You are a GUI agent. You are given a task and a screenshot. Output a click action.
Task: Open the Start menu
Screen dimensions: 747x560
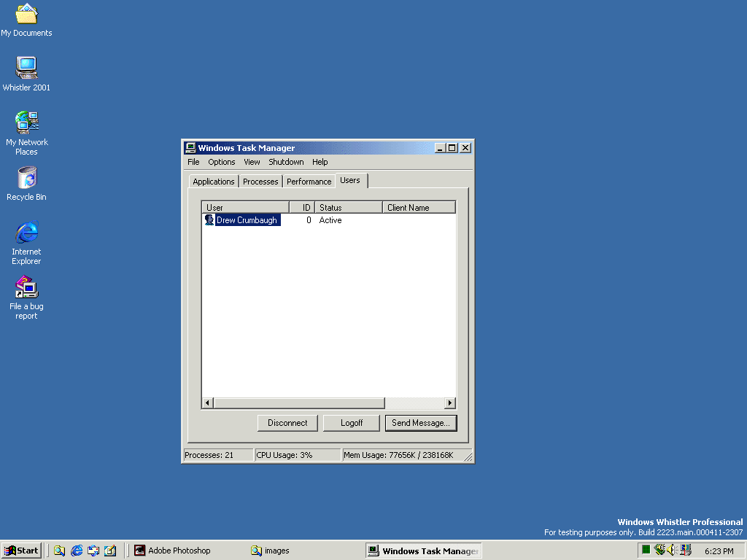21,551
